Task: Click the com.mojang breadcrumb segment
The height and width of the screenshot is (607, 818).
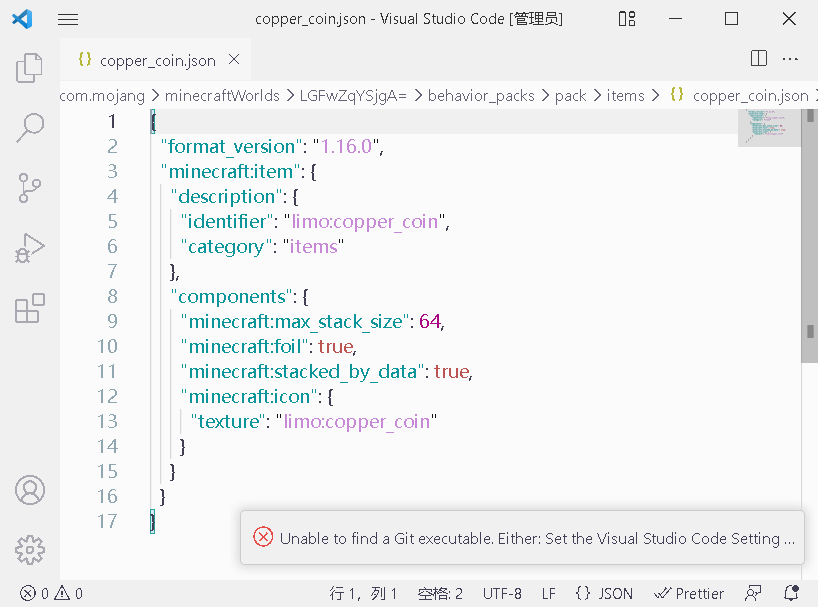Action: click(102, 96)
